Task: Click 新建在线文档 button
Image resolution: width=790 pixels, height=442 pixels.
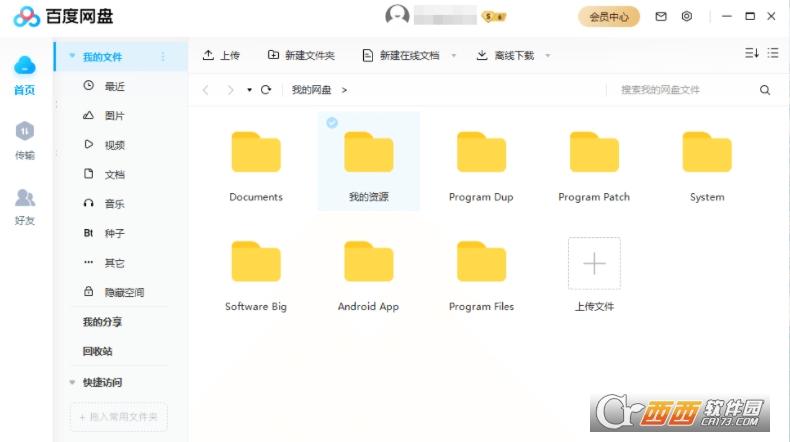Action: coord(401,55)
